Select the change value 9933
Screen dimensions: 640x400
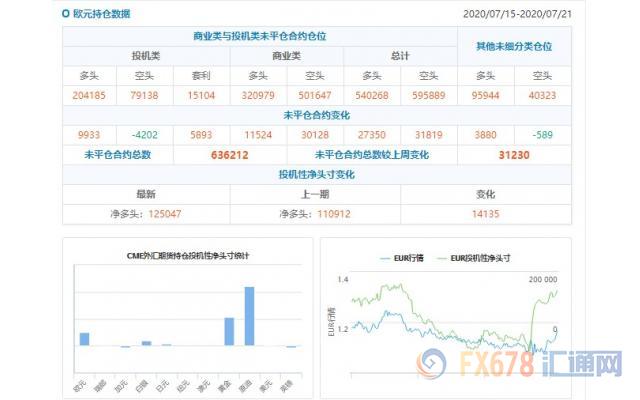click(89, 135)
